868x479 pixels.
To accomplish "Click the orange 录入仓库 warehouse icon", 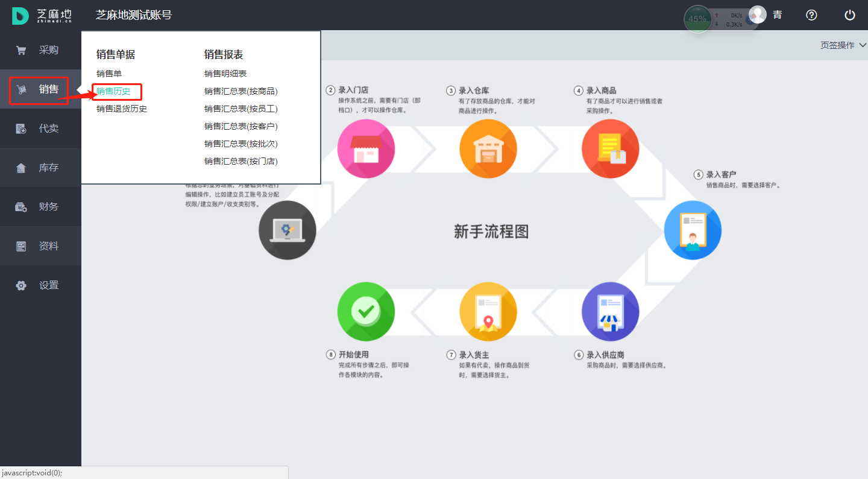I will click(488, 148).
